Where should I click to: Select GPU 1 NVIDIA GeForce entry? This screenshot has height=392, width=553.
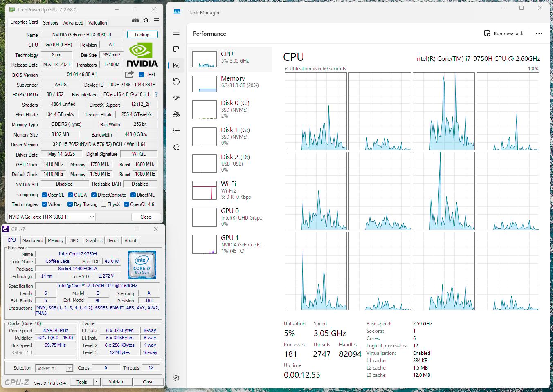[230, 244]
